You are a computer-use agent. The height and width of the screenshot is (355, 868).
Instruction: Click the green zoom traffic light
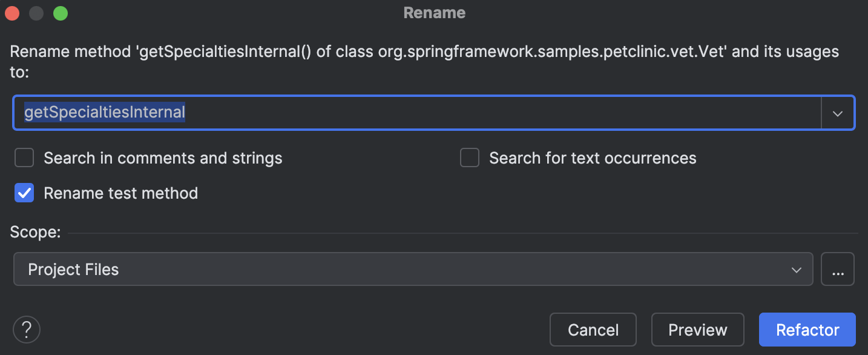tap(60, 13)
